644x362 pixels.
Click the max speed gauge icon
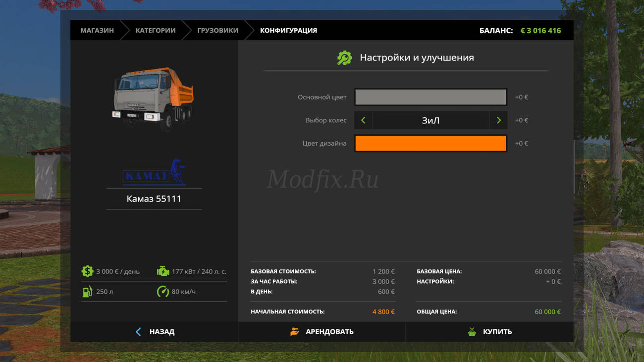click(x=162, y=291)
